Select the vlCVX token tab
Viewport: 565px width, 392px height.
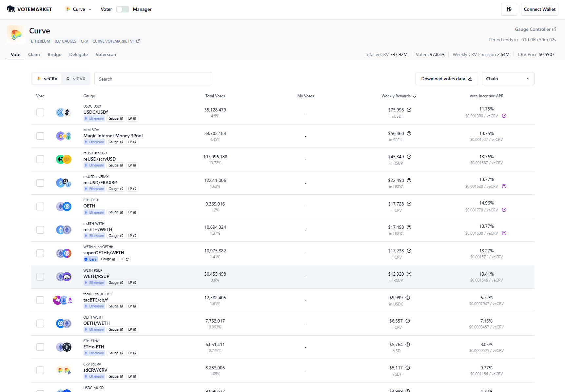76,79
